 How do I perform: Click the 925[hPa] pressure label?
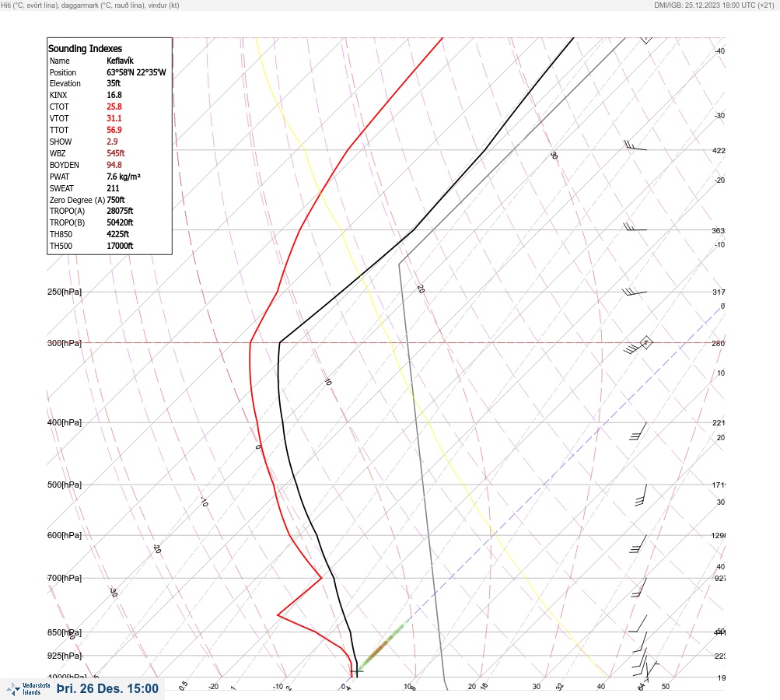(x=65, y=656)
